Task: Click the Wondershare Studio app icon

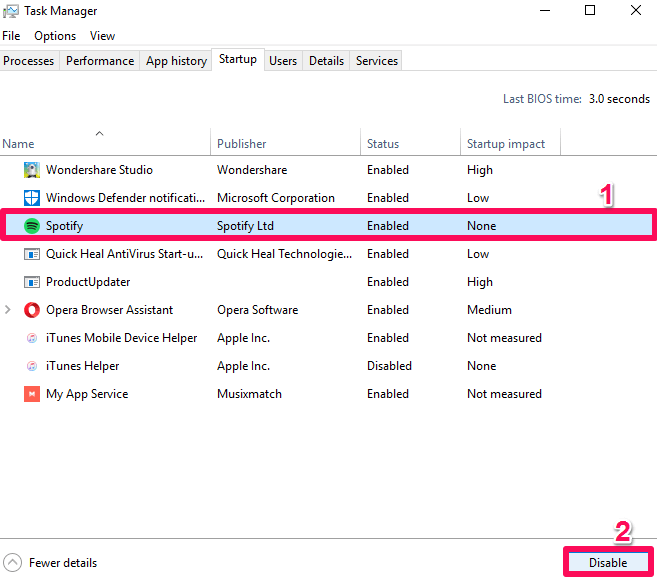Action: tap(32, 170)
